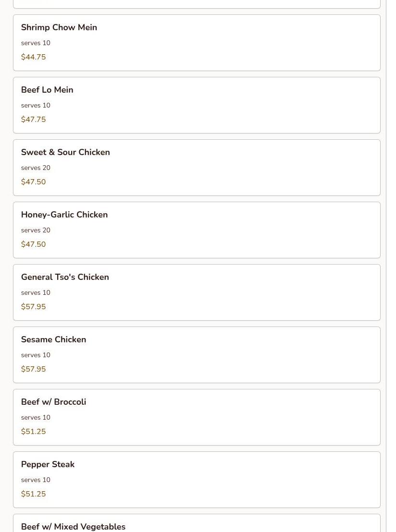The width and height of the screenshot is (396, 532).
Task: Click the Beef w/ Broccoli $51.25 price
Action: pyautogui.click(x=33, y=432)
